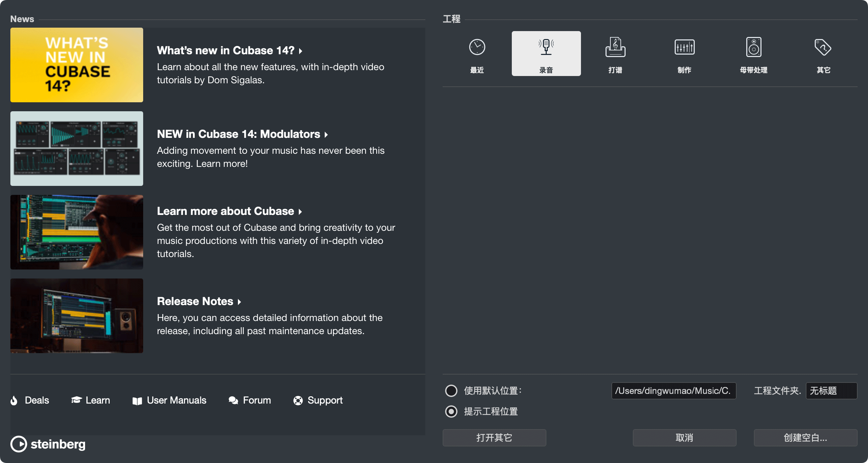Select the Recent (最近) clock icon

[477, 47]
